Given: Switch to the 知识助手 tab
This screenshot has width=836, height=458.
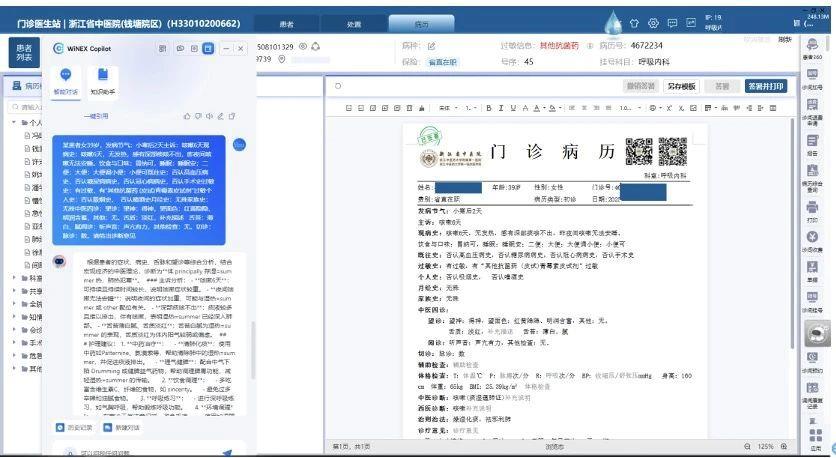Looking at the screenshot, I should coord(103,81).
